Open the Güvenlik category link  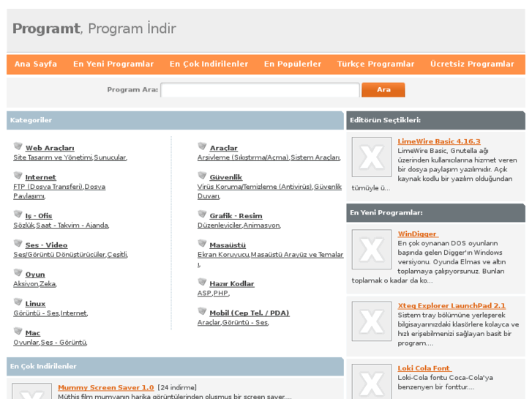click(226, 177)
